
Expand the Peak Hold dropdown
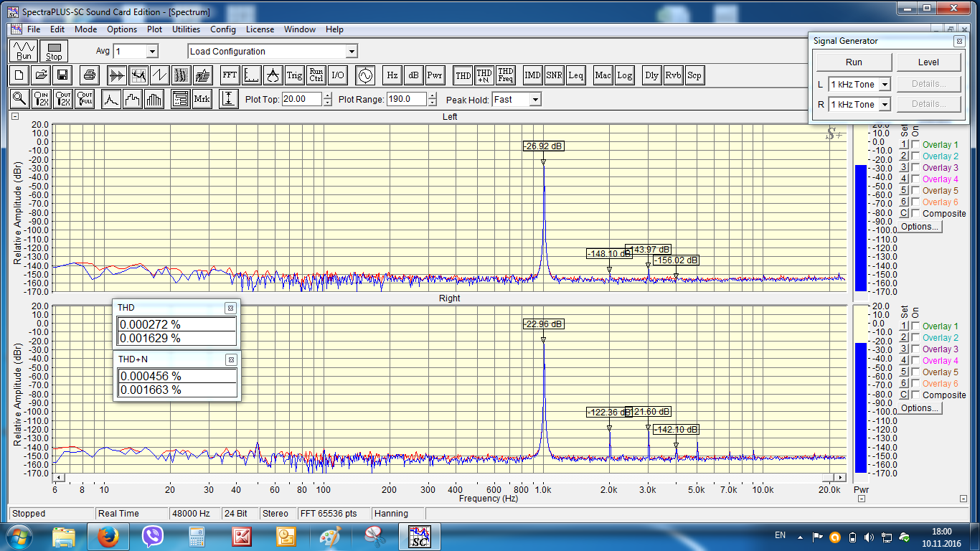534,100
